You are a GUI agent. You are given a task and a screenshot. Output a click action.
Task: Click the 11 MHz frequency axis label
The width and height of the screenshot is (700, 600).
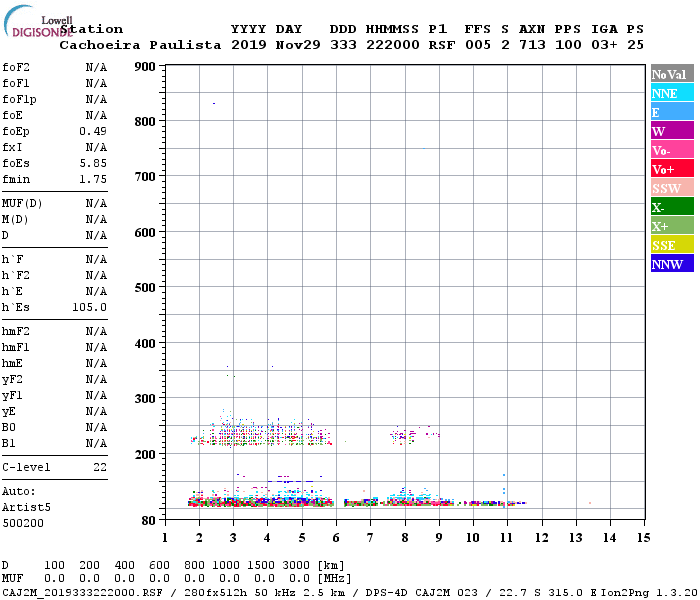507,538
